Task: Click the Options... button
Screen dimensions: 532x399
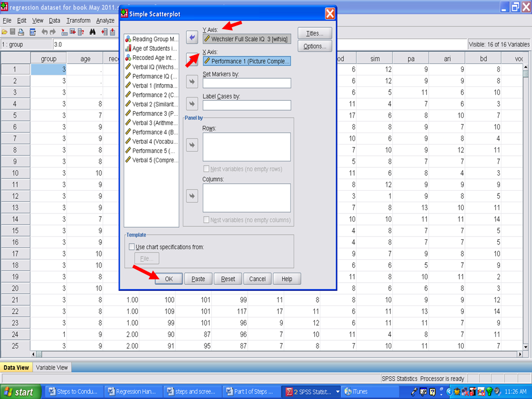Action: click(315, 46)
